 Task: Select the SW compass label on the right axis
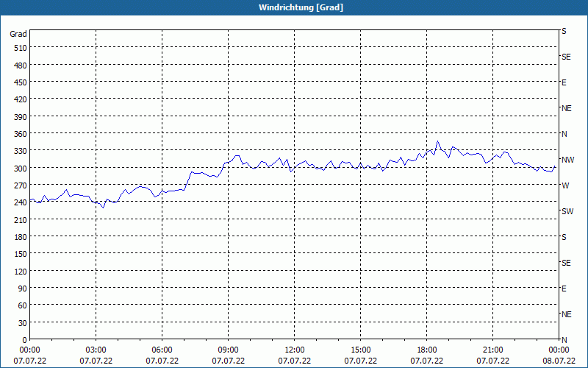[x=567, y=211]
